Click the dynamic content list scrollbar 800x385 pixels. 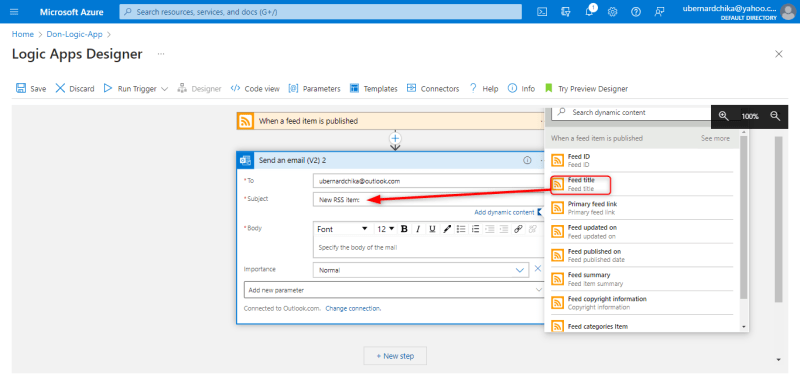[x=743, y=217]
